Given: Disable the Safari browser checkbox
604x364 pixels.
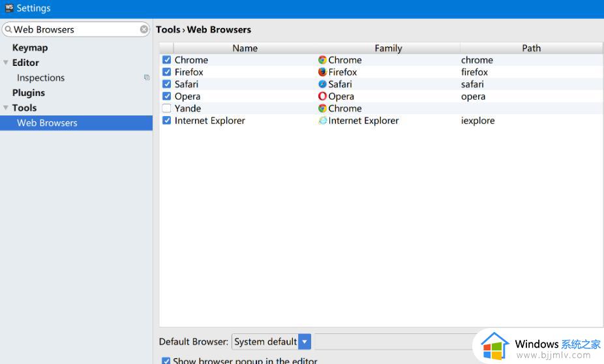Looking at the screenshot, I should coord(166,84).
